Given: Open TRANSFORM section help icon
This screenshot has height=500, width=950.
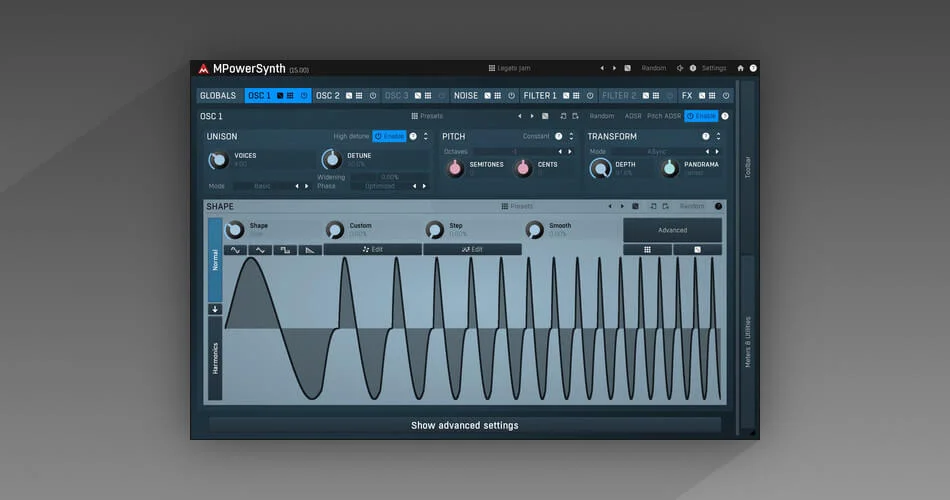Looking at the screenshot, I should [x=705, y=137].
